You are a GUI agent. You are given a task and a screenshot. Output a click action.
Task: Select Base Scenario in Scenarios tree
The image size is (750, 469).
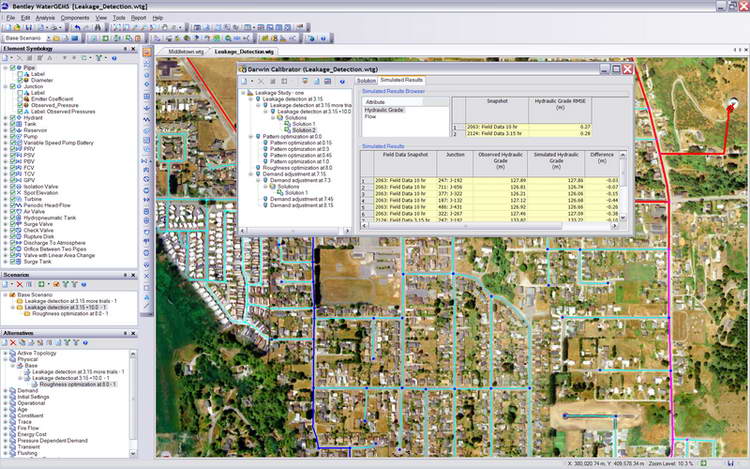[x=34, y=295]
